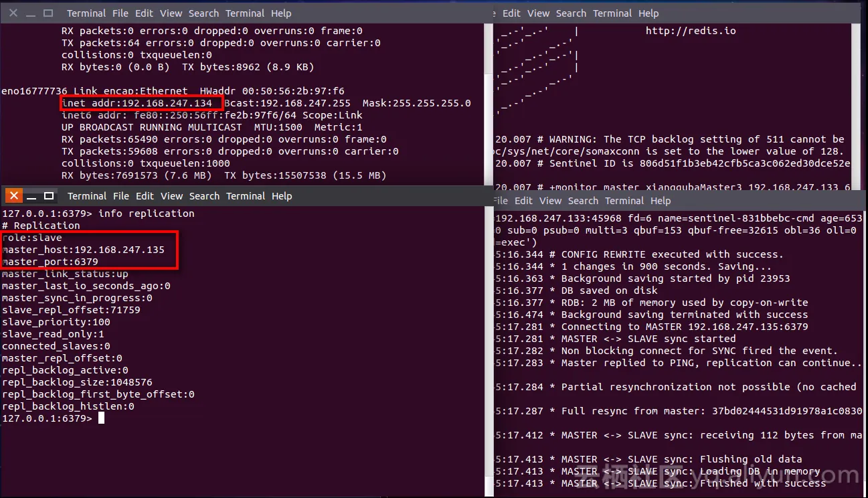Open Edit menu in the redis.io Sentinel terminal
868x498 pixels.
(511, 13)
